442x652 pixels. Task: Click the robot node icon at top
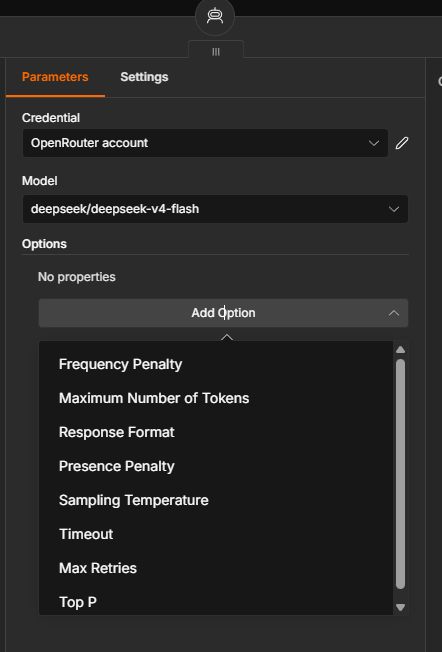[215, 16]
